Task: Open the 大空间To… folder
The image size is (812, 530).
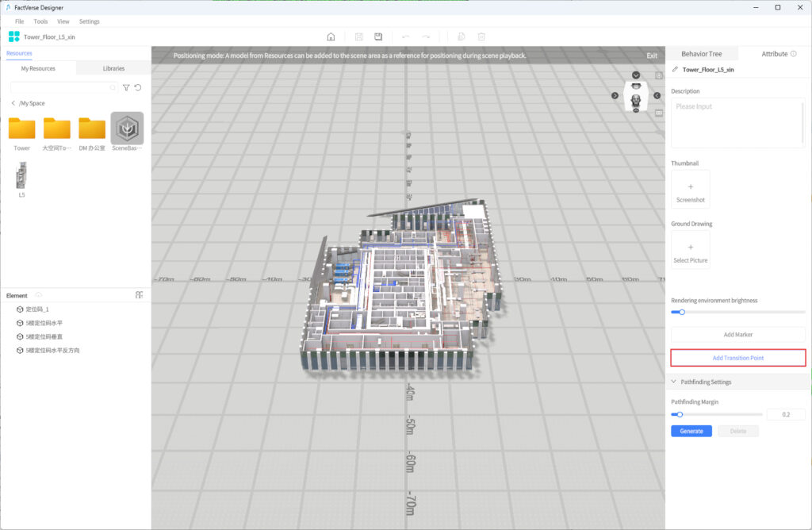Action: point(57,133)
